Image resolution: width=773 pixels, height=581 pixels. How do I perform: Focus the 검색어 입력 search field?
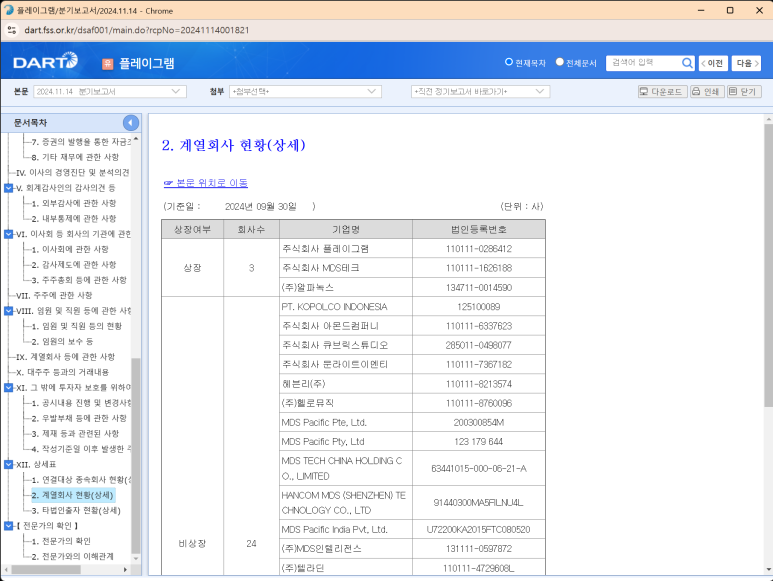click(x=643, y=63)
